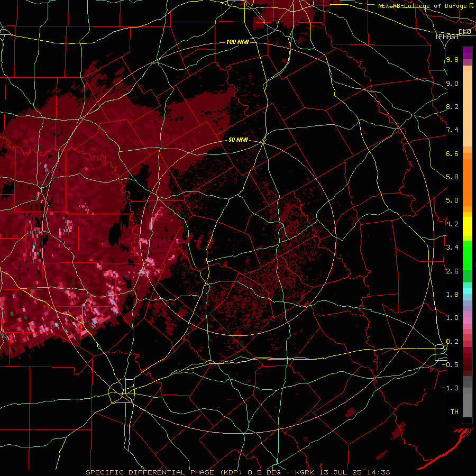Image resolution: width=476 pixels, height=476 pixels.
Task: Click the -0.5 value on the color scale
Action: coord(450,365)
